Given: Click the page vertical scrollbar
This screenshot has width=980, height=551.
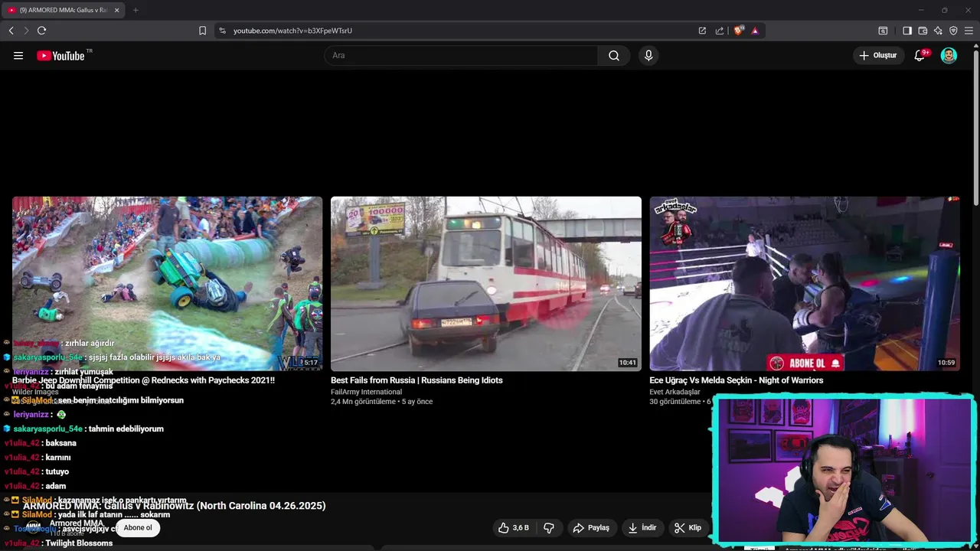Looking at the screenshot, I should point(975,126).
